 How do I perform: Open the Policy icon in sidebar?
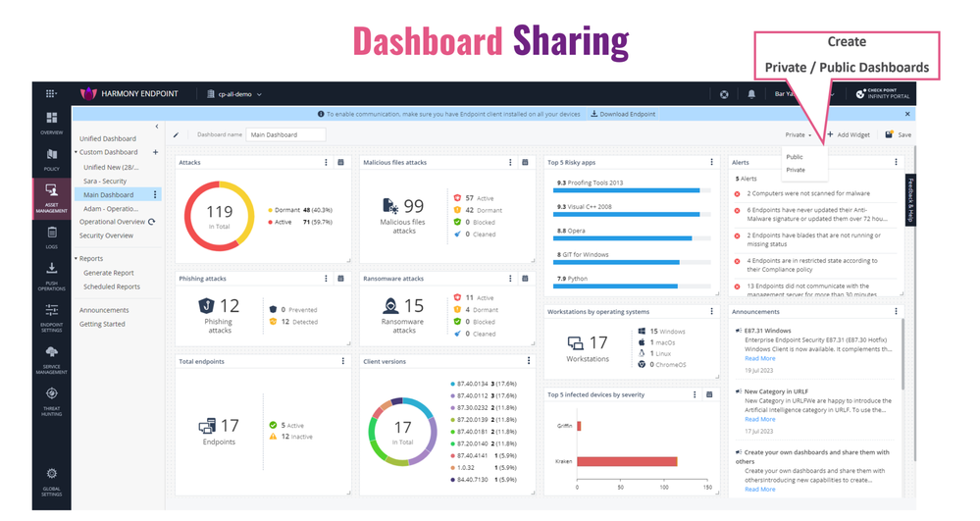coord(51,158)
